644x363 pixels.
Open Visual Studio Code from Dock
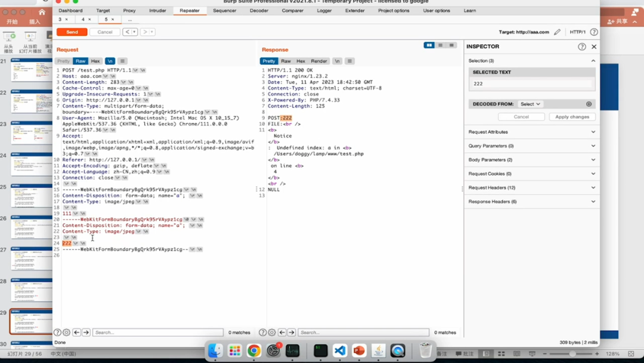(x=340, y=350)
